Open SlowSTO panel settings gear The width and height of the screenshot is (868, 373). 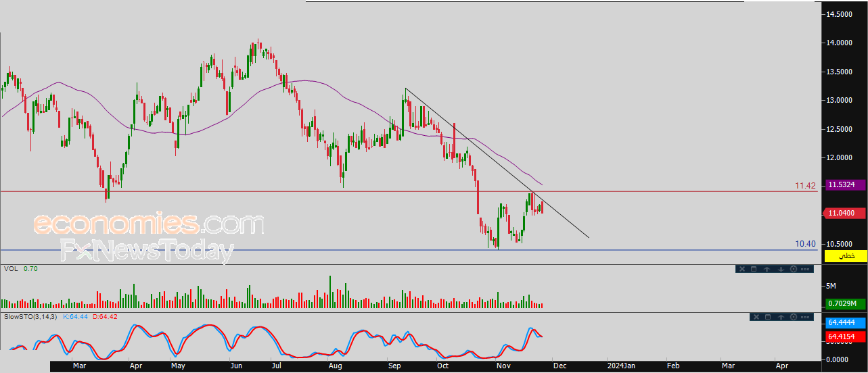793,317
